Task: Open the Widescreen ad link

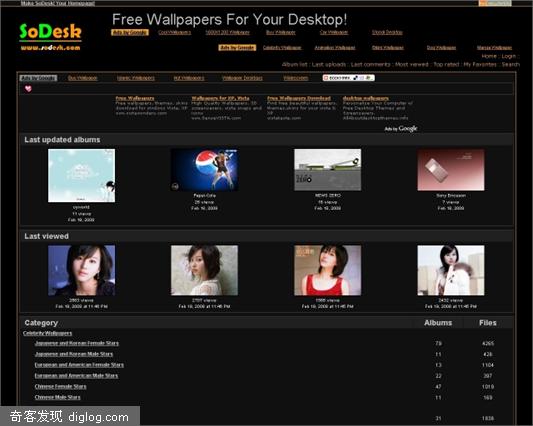Action: tap(296, 78)
